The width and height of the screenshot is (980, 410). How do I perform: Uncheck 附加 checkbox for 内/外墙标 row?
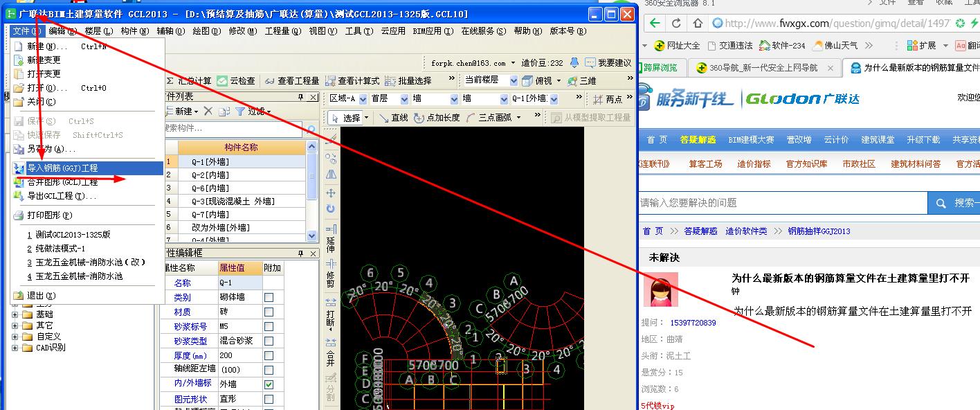click(x=269, y=384)
